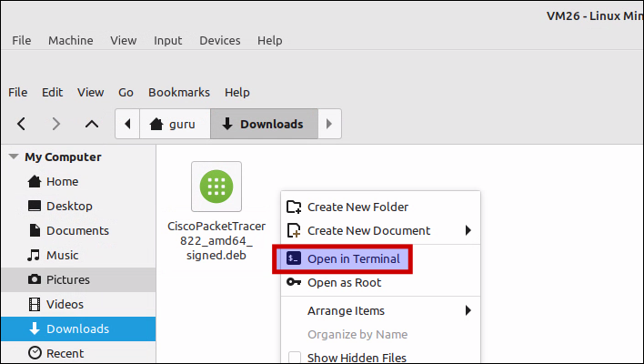Choose Open as Root from context menu

(345, 282)
